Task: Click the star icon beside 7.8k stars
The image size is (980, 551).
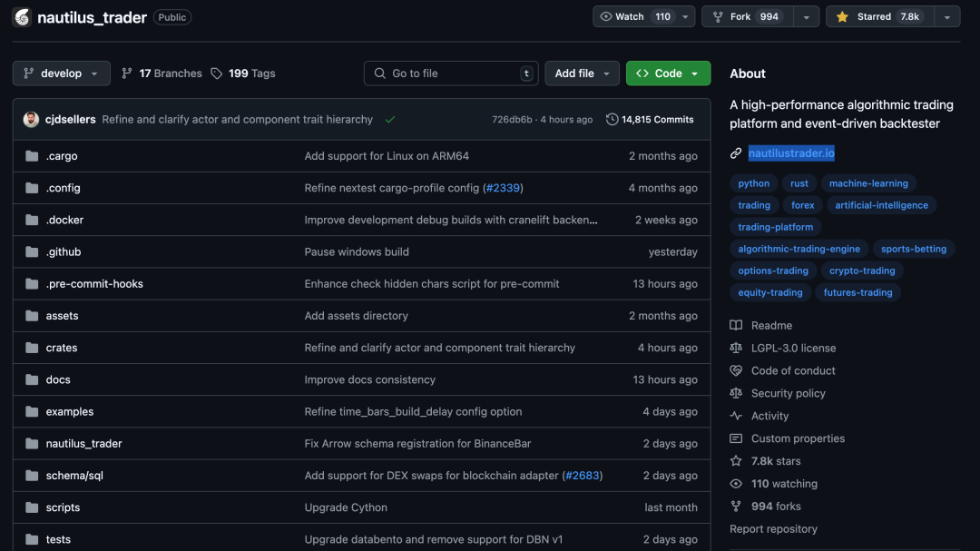Action: [x=736, y=461]
